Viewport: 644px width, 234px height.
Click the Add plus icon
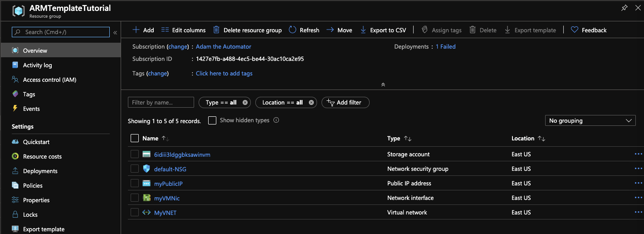pyautogui.click(x=136, y=30)
